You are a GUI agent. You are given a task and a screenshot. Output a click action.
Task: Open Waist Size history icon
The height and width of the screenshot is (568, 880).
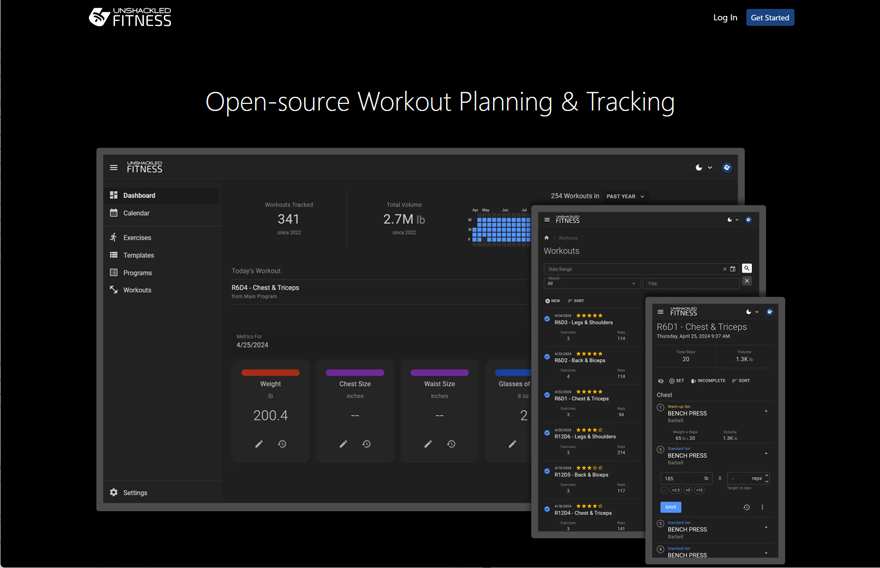point(451,444)
